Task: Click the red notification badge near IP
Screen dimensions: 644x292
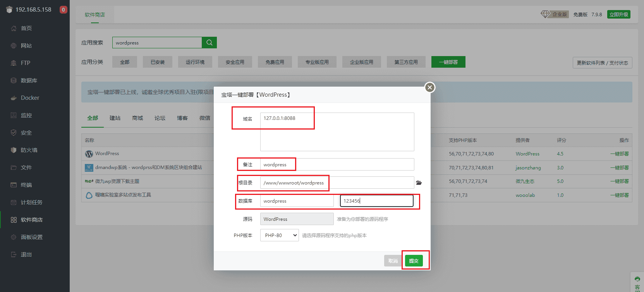Action: point(64,10)
